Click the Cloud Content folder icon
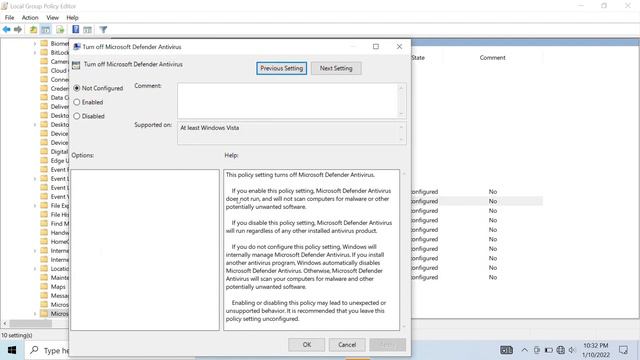 44,70
